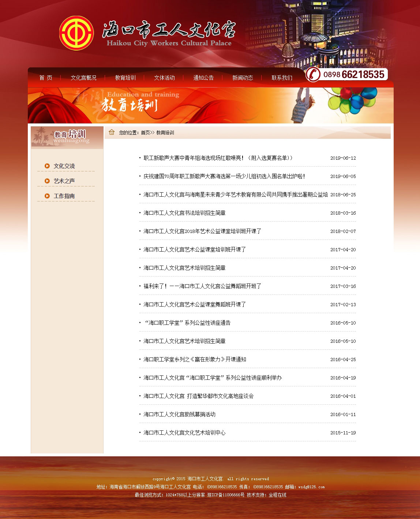Click the home icon in breadcrumb bar
The height and width of the screenshot is (519, 420).
(x=112, y=132)
